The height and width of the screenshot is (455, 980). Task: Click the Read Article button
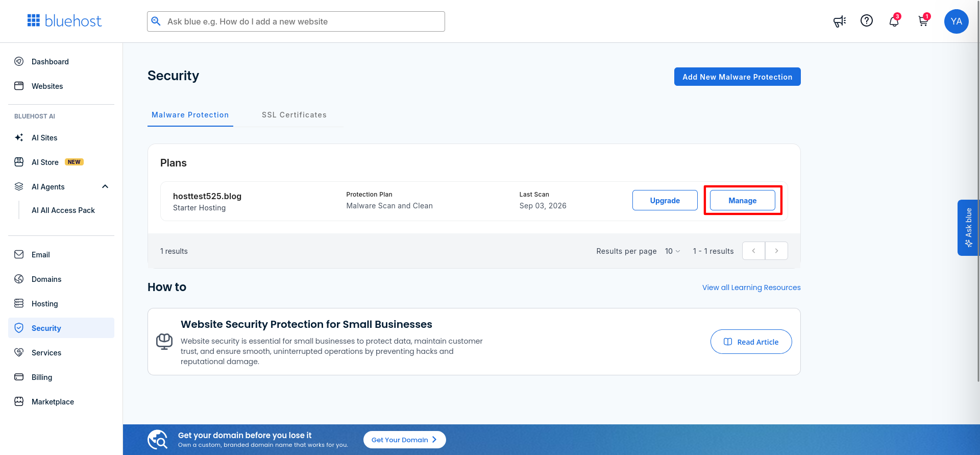751,342
